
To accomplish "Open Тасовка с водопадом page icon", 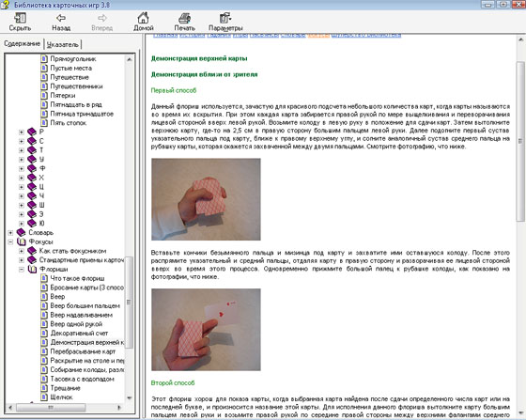I will [44, 379].
